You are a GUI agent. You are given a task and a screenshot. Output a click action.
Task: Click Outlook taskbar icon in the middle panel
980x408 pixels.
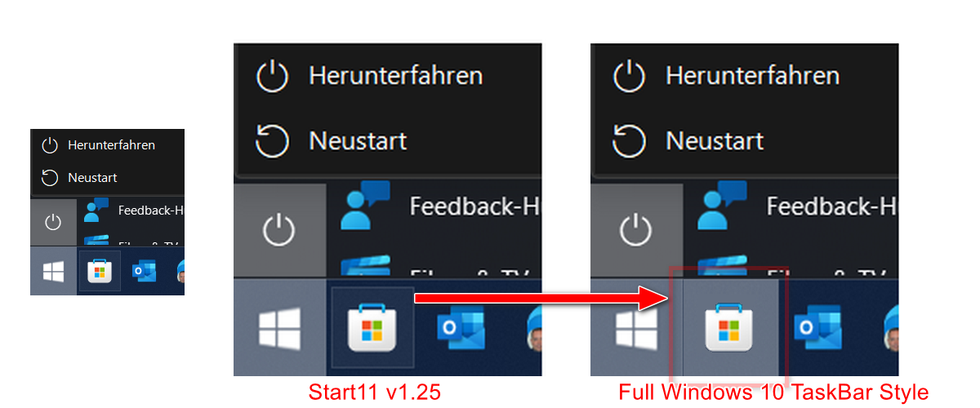pyautogui.click(x=461, y=327)
